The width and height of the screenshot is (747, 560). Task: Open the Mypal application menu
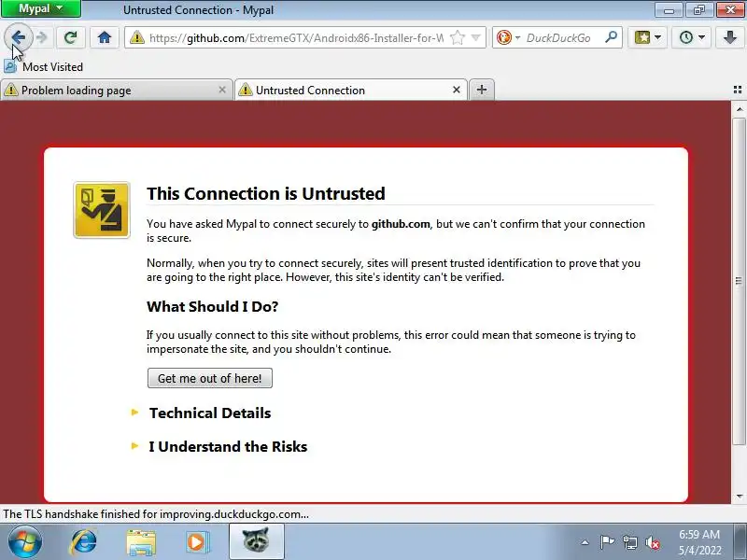click(x=40, y=8)
